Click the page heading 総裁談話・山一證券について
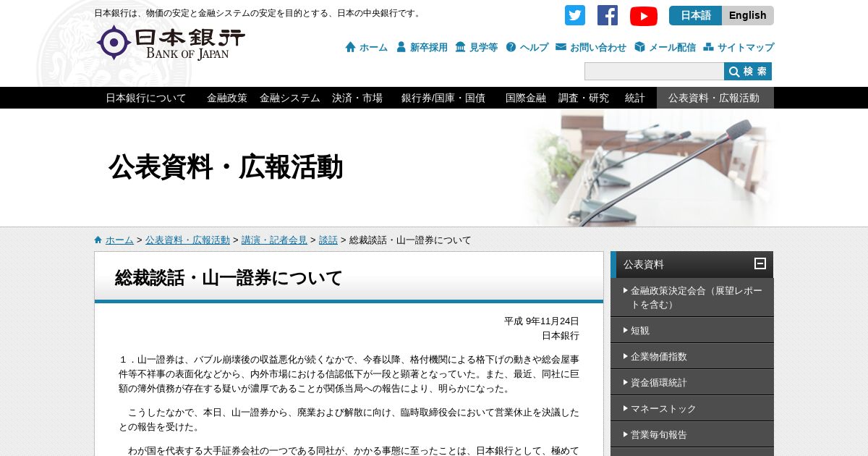The height and width of the screenshot is (456, 868). tap(229, 278)
